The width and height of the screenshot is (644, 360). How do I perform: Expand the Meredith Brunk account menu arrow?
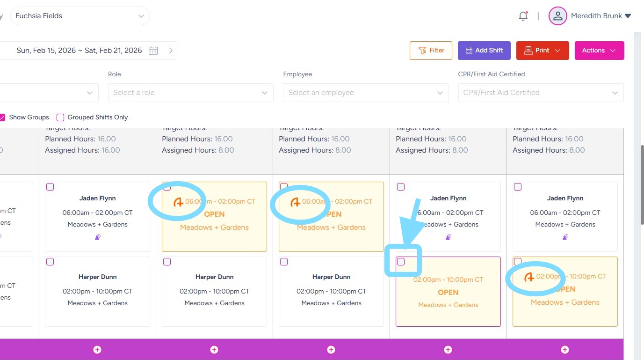click(x=628, y=16)
